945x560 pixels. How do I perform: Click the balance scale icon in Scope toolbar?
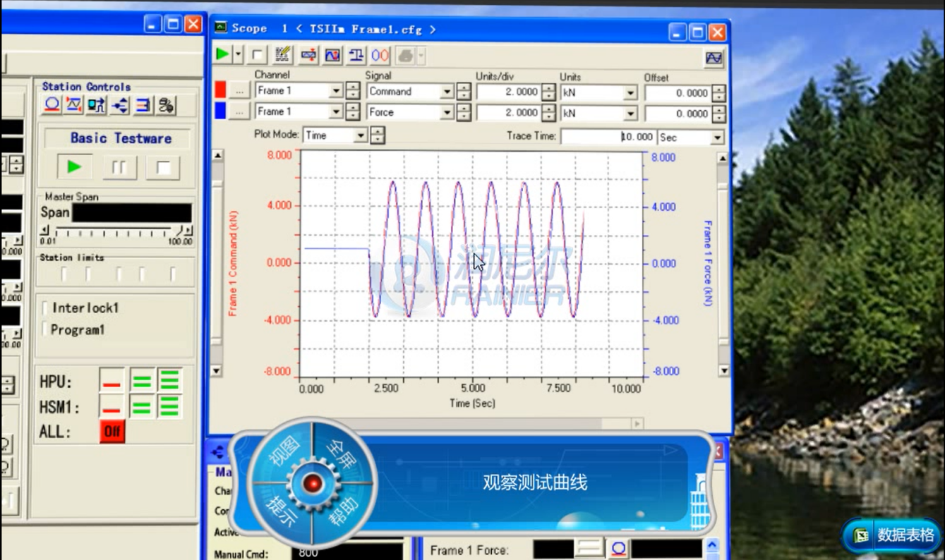356,54
